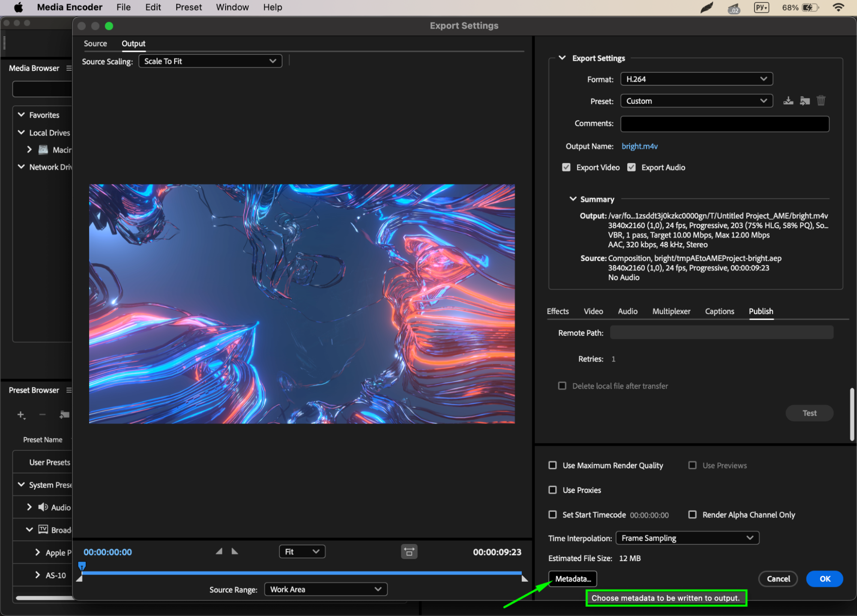Toggle Render Alpha Channel Only checkbox

692,514
